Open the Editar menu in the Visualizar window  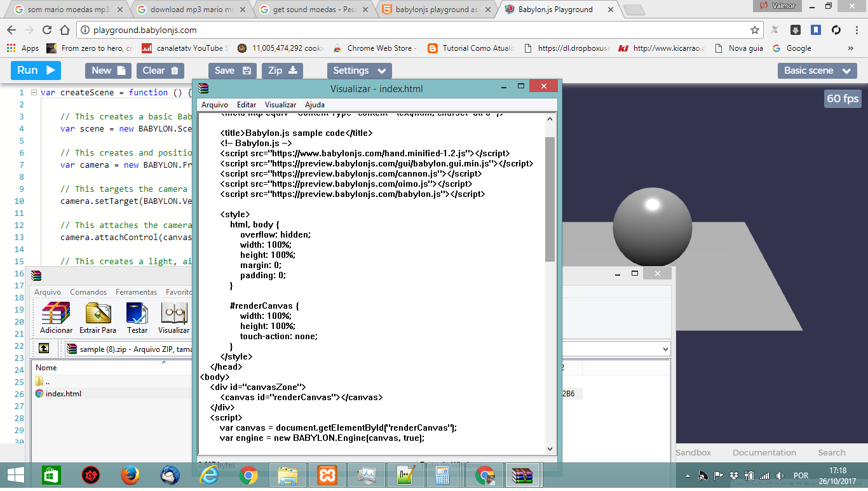(x=247, y=105)
